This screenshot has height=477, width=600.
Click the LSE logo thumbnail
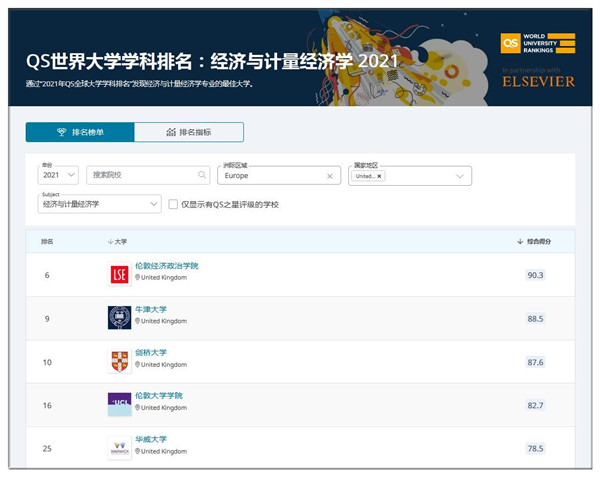pos(119,275)
